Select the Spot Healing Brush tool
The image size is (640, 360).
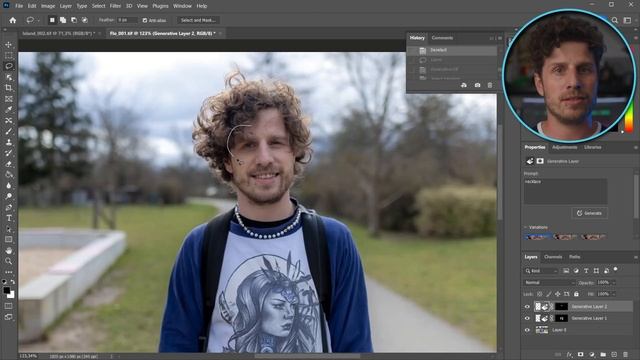(9, 120)
